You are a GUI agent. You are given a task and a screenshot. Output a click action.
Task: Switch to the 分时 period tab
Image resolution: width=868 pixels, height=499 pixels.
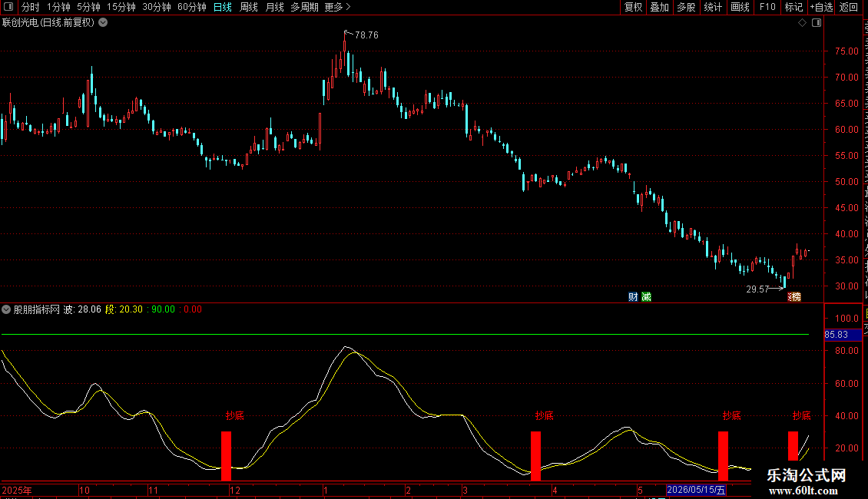[x=31, y=7]
